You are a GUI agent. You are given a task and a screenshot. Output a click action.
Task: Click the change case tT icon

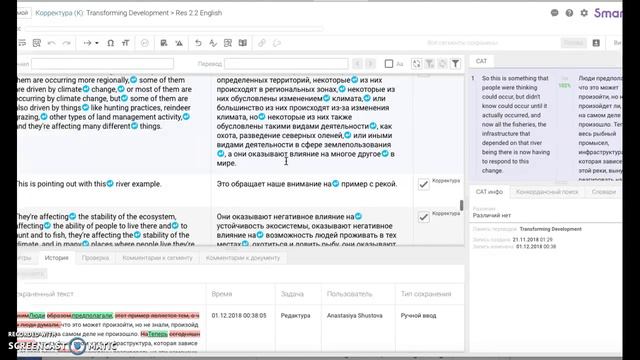(x=125, y=43)
